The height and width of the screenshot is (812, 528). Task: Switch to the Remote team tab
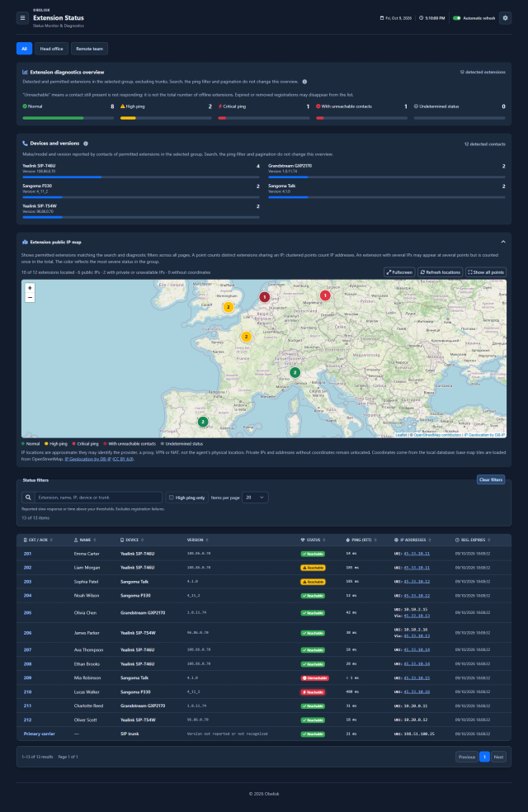click(x=90, y=49)
